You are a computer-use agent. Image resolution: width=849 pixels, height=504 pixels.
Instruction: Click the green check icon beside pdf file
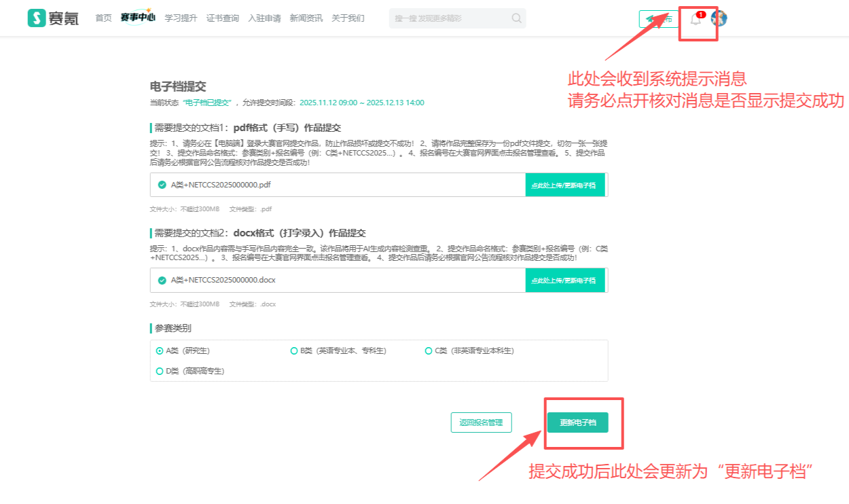[162, 185]
